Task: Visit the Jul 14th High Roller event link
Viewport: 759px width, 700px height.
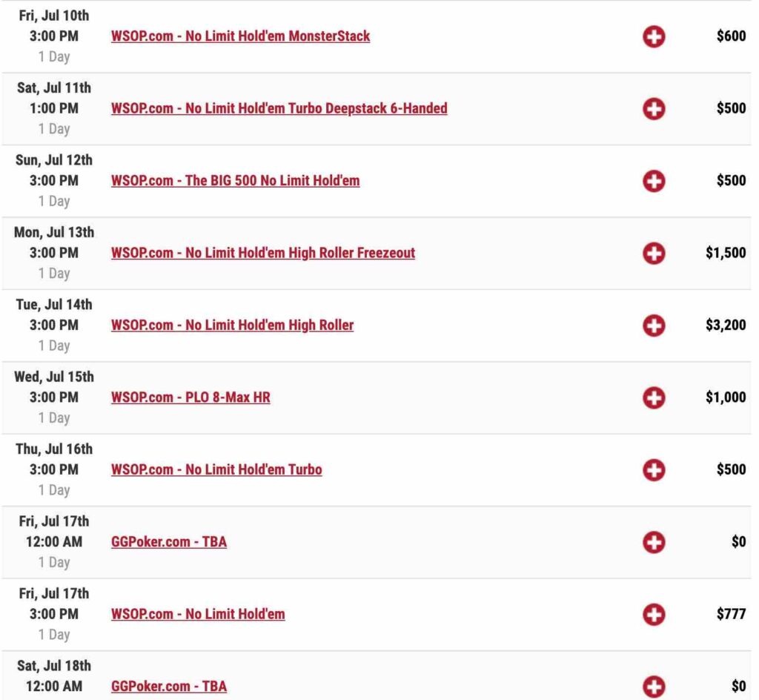Action: pos(232,326)
